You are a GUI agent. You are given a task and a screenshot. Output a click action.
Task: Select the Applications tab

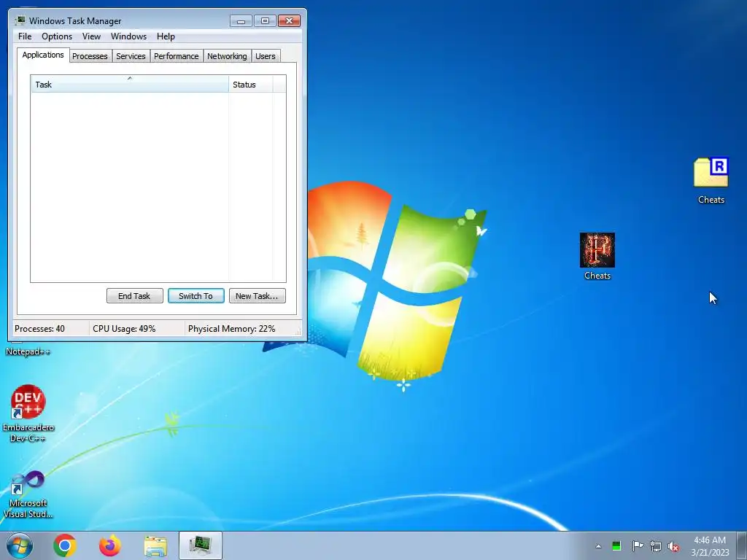tap(43, 55)
